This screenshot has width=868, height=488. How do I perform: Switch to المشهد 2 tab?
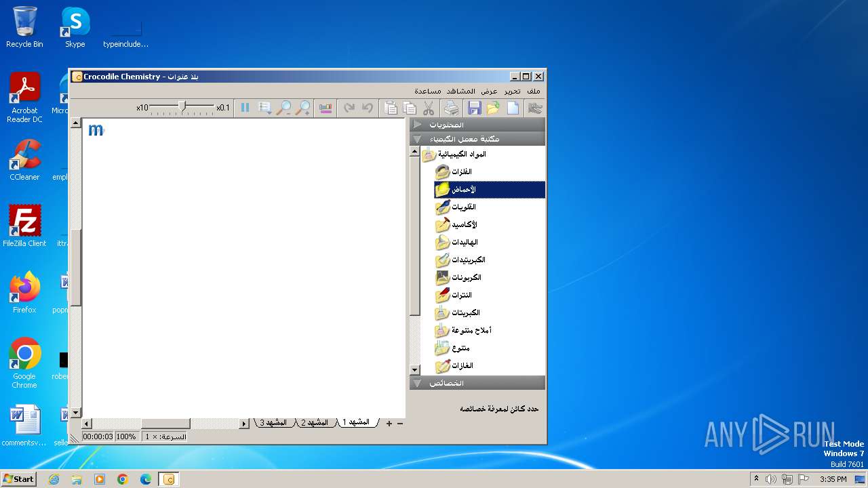click(315, 422)
